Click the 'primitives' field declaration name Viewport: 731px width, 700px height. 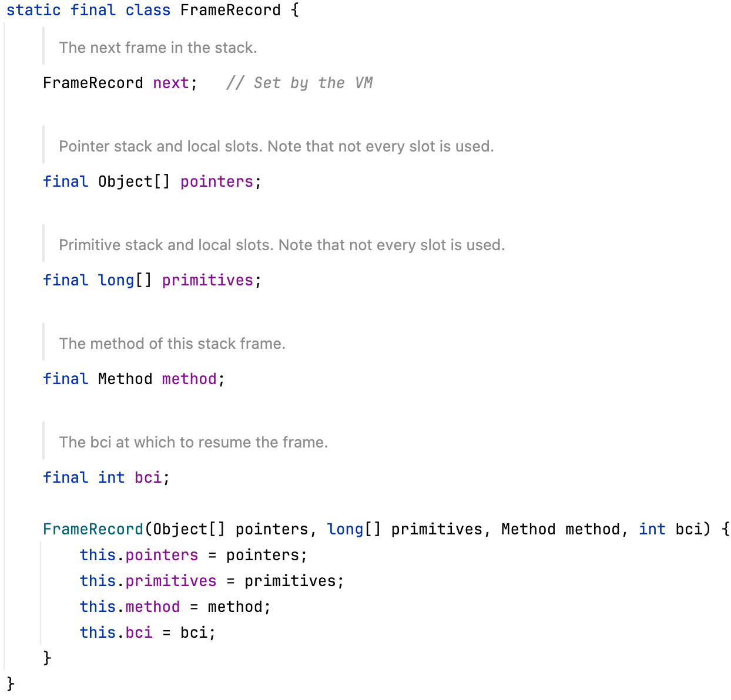[207, 280]
